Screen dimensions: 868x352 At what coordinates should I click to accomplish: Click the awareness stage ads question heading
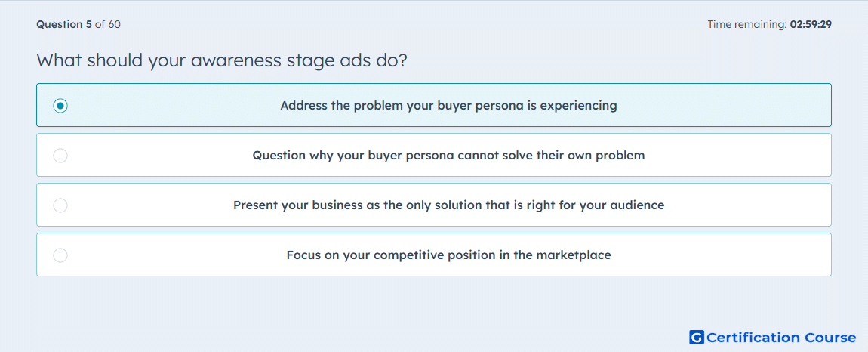pos(222,60)
